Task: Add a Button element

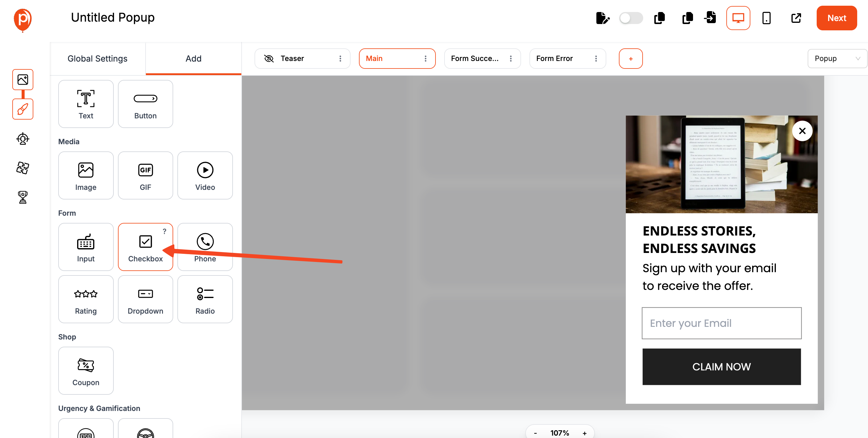Action: [145, 104]
